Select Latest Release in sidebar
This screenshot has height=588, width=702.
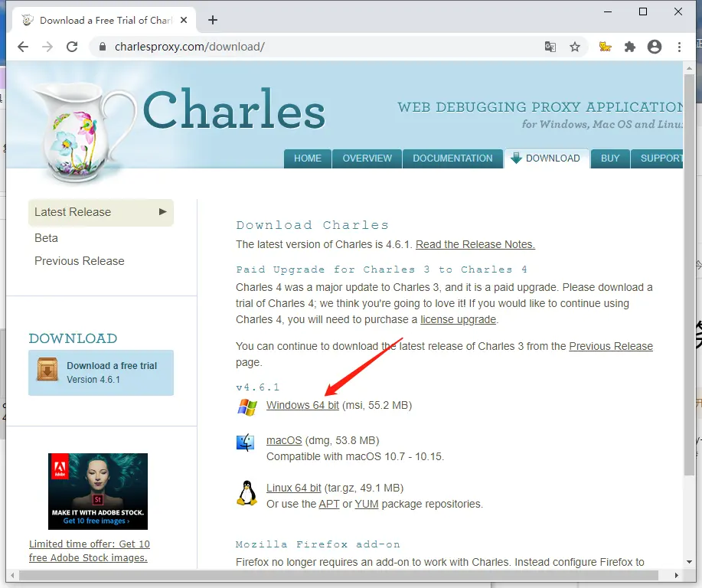pos(101,212)
